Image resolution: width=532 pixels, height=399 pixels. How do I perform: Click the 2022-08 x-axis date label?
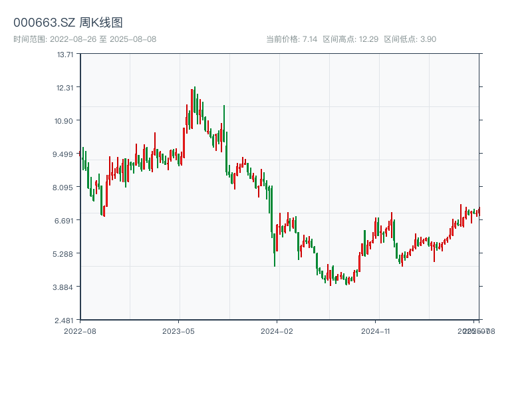click(80, 331)
